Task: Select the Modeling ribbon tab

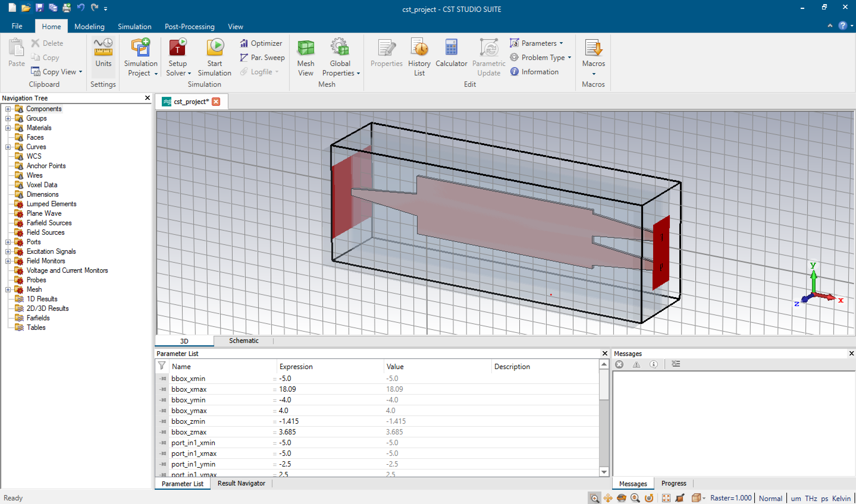Action: pyautogui.click(x=89, y=26)
